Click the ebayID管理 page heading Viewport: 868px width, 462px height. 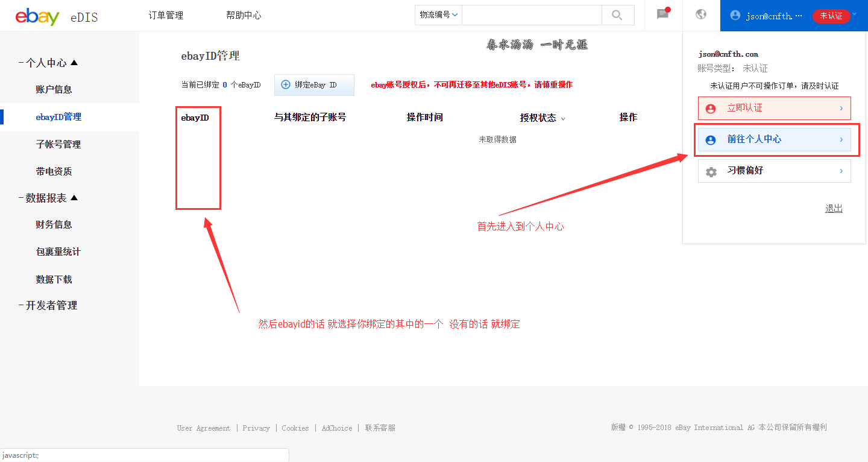[210, 56]
